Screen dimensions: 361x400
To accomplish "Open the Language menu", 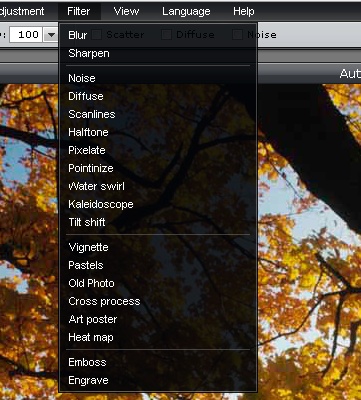I will click(186, 11).
